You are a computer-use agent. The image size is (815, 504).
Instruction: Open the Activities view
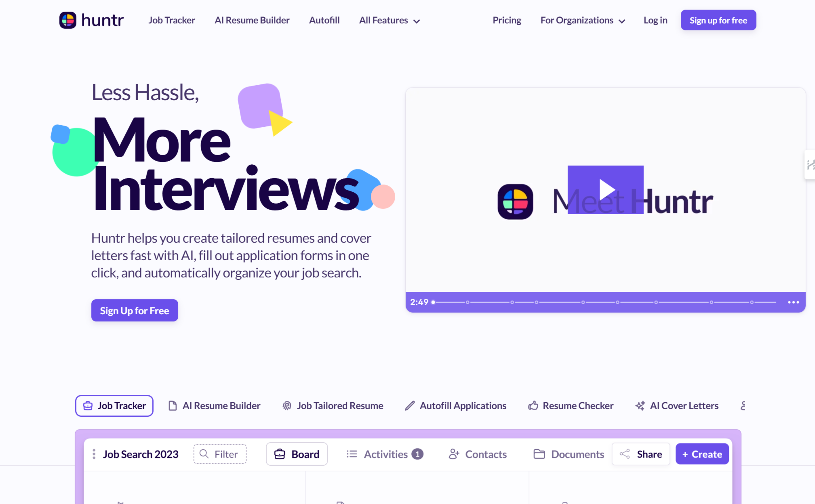pyautogui.click(x=385, y=454)
